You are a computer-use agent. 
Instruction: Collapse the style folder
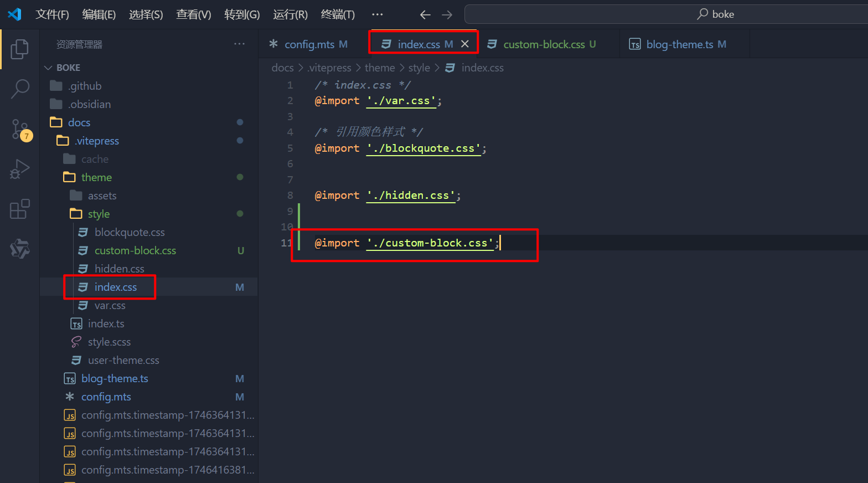[x=99, y=214]
